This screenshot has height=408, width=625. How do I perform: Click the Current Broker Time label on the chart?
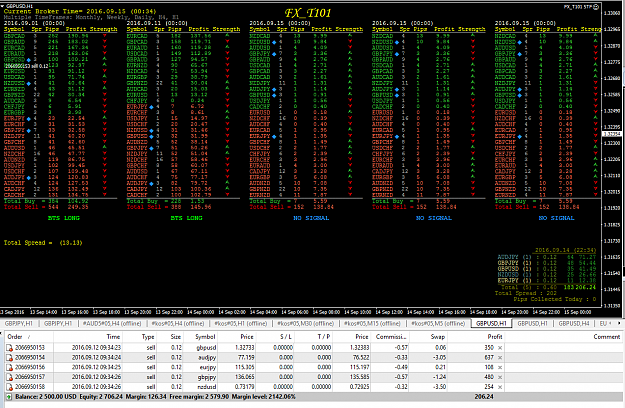80,11
